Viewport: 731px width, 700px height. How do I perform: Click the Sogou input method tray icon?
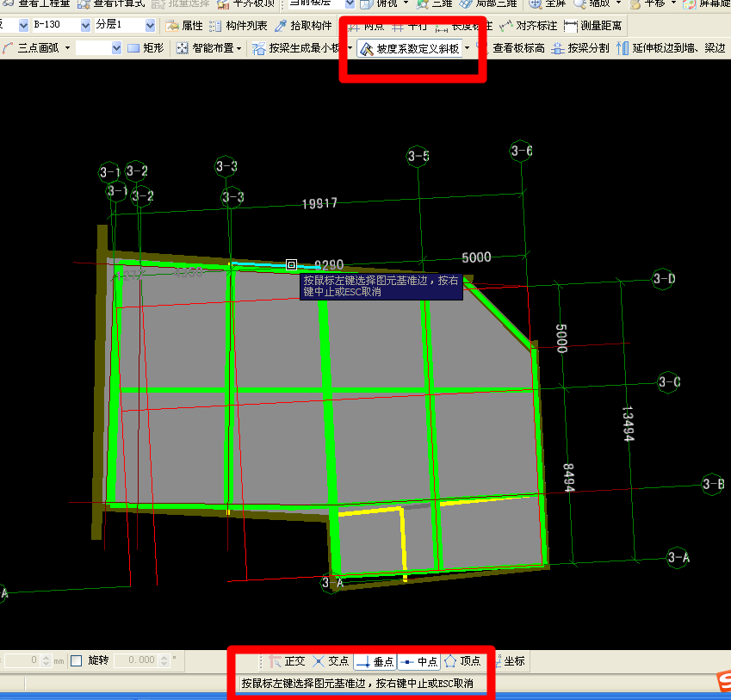tap(724, 682)
